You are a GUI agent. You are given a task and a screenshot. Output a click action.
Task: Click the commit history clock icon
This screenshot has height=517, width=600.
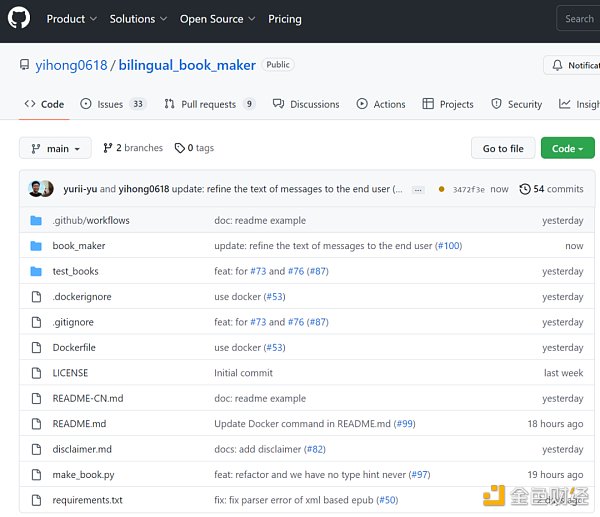tap(525, 189)
